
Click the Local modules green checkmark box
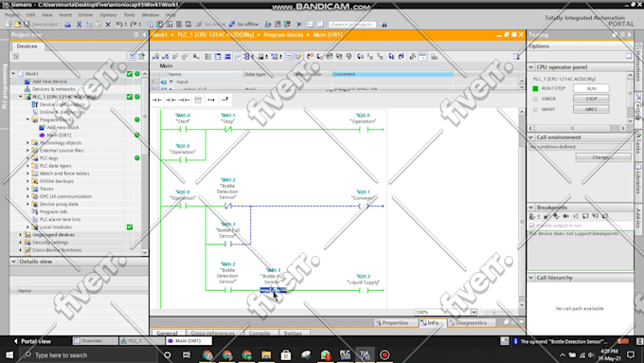130,227
